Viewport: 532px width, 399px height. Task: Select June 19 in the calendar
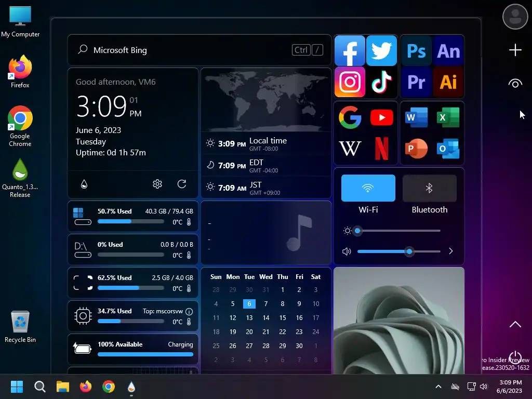[232, 332]
